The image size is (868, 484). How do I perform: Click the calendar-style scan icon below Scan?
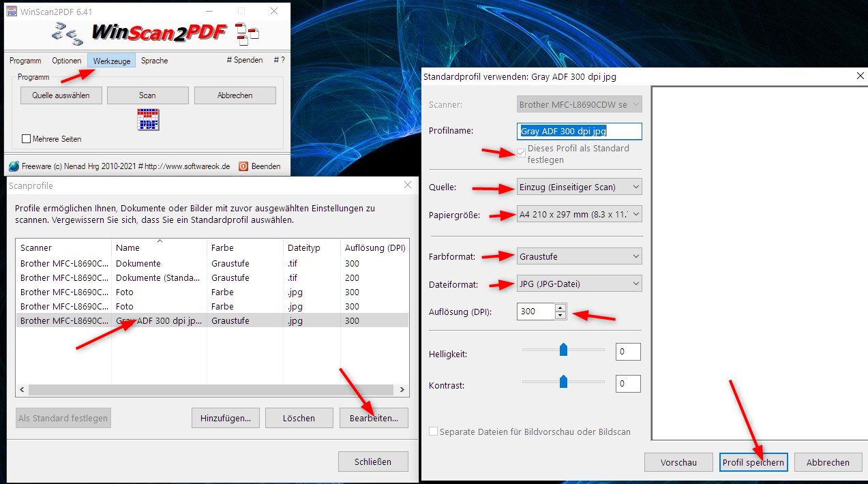point(148,119)
